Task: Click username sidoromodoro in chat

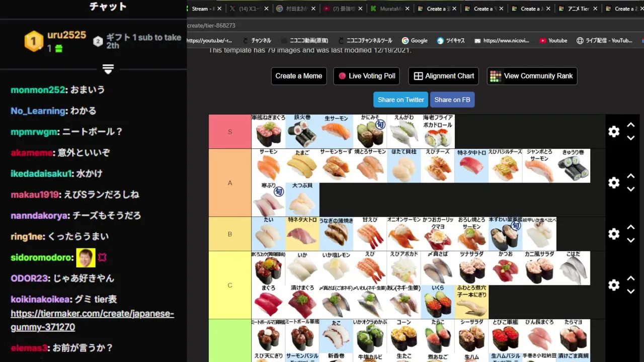Action: click(42, 257)
